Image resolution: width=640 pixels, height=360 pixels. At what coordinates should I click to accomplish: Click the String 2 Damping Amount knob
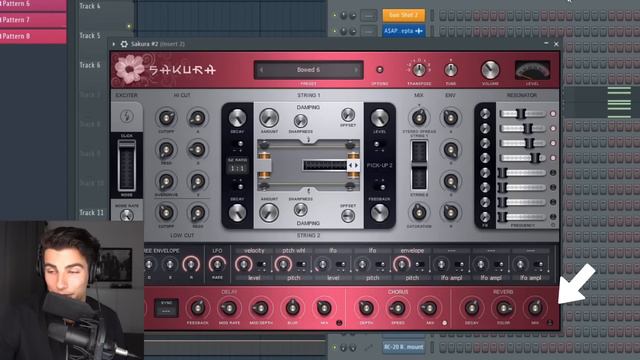pos(269,213)
